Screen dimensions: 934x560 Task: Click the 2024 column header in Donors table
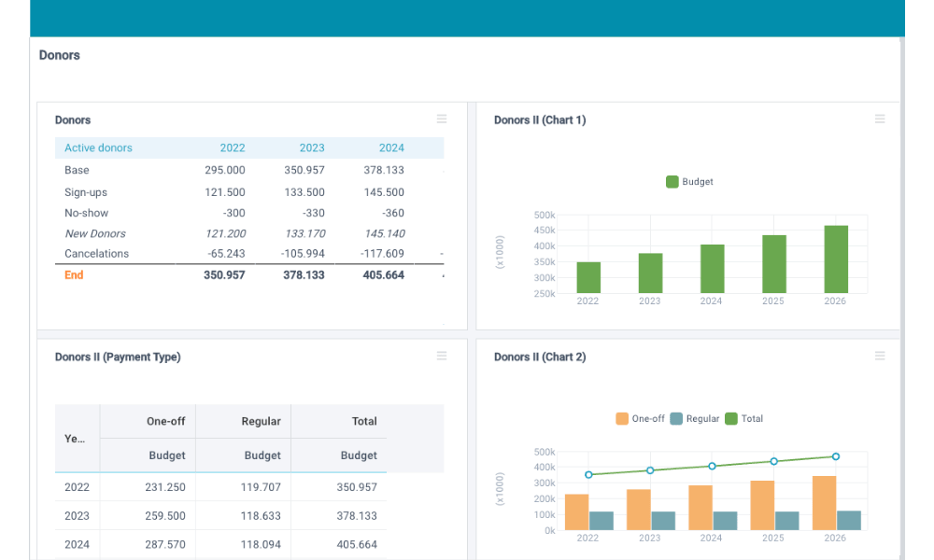391,147
